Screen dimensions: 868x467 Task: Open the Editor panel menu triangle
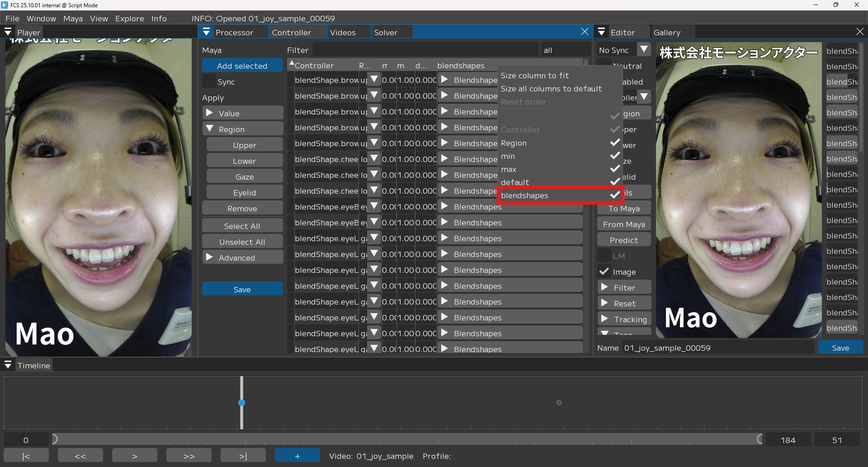pos(601,32)
